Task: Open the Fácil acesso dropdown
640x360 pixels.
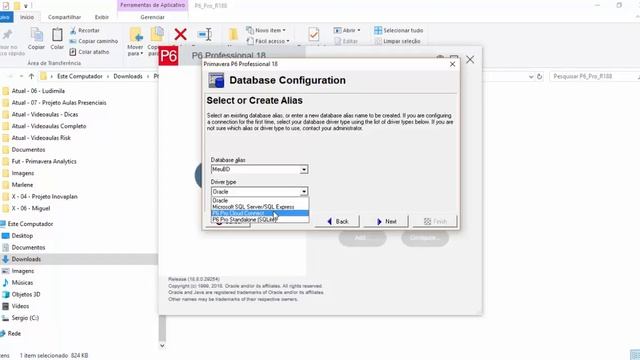Action: (x=268, y=41)
